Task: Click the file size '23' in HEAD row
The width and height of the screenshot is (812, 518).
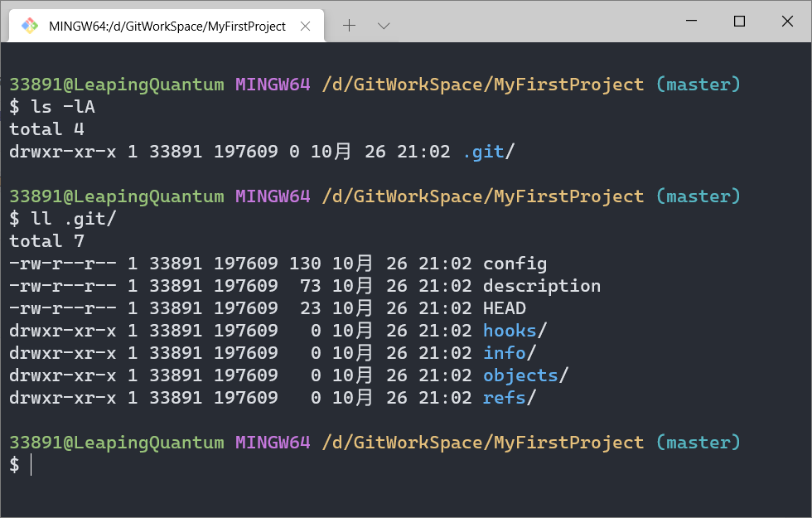Action: click(x=310, y=308)
